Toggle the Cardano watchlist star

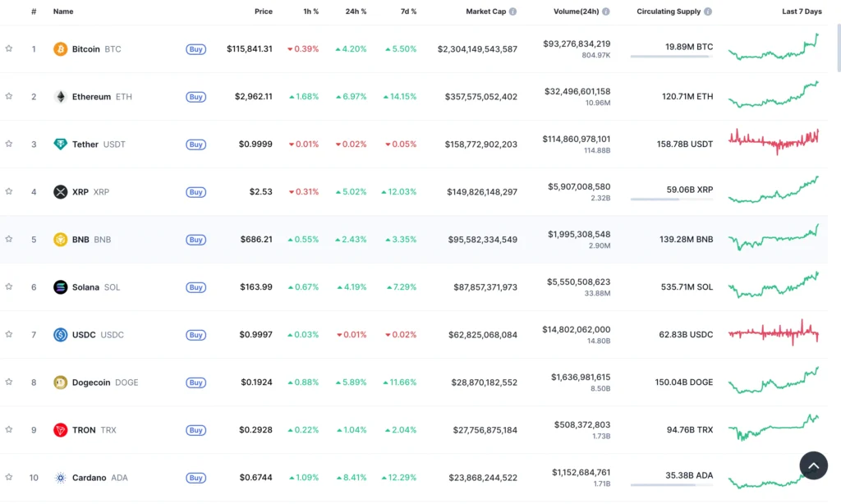click(x=8, y=477)
